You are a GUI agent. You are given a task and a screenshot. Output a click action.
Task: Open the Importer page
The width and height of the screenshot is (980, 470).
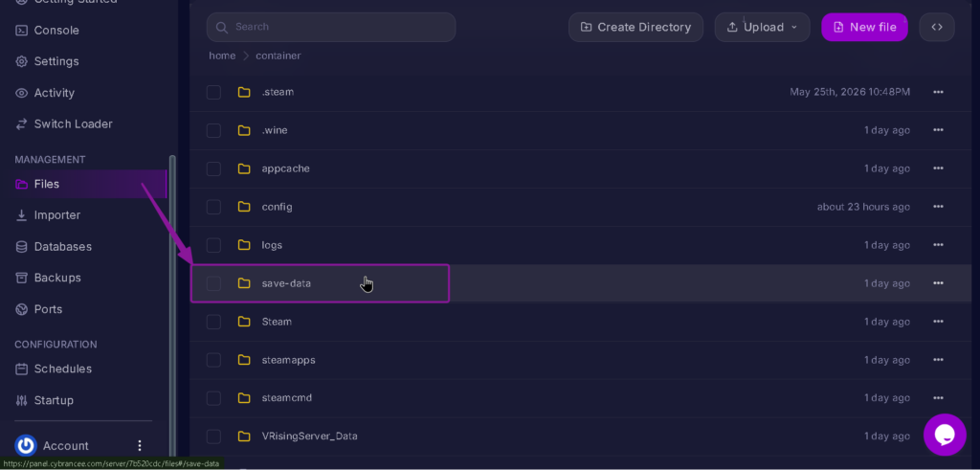48,215
